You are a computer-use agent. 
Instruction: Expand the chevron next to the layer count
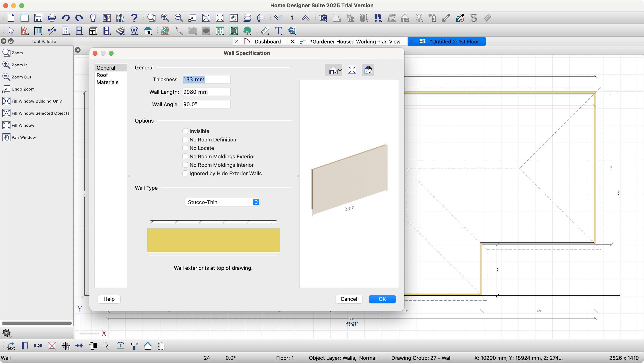278,18
